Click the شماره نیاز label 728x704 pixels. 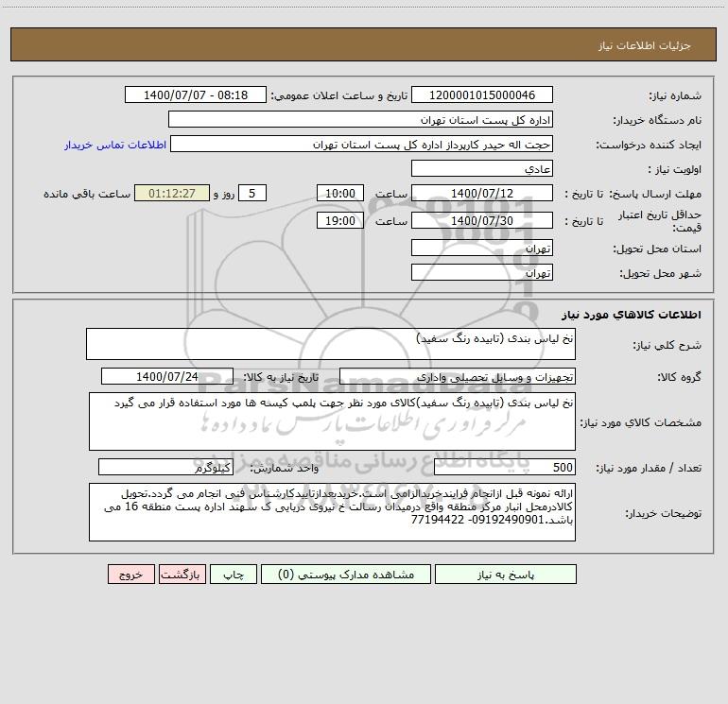[x=675, y=95]
